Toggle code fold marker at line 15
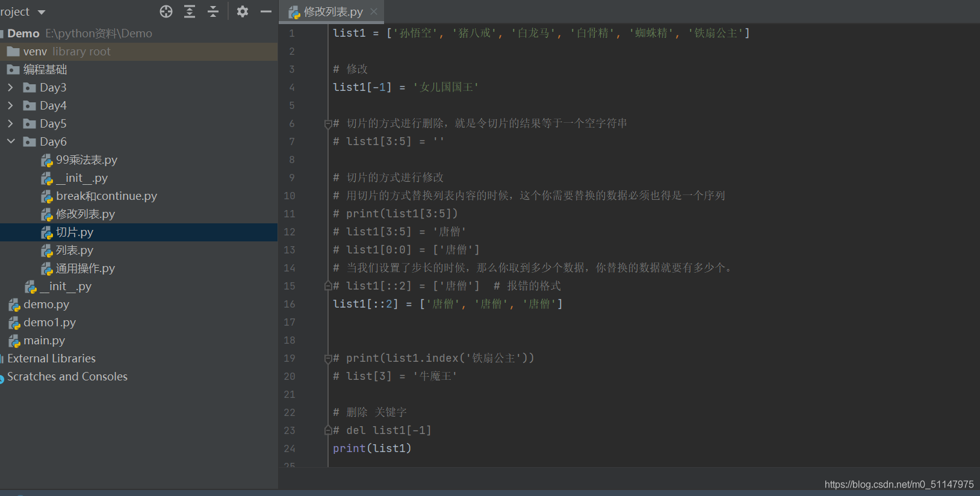The width and height of the screenshot is (980, 496). 328,285
